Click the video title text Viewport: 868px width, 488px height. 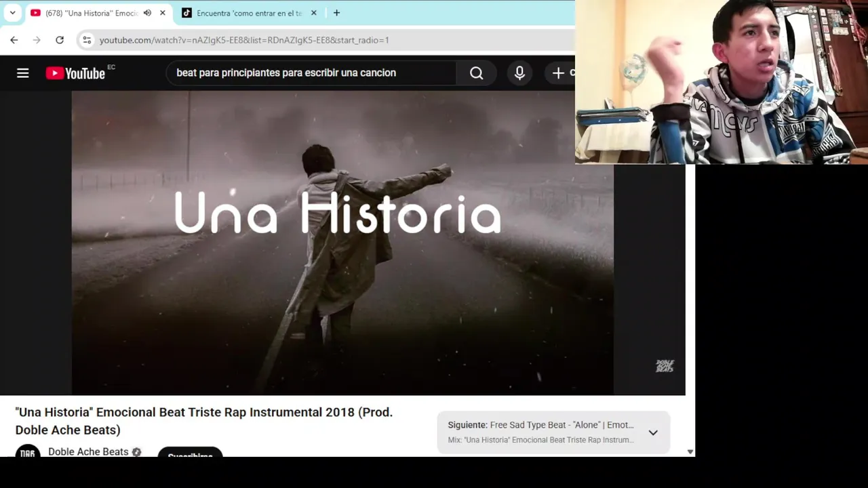pyautogui.click(x=204, y=421)
